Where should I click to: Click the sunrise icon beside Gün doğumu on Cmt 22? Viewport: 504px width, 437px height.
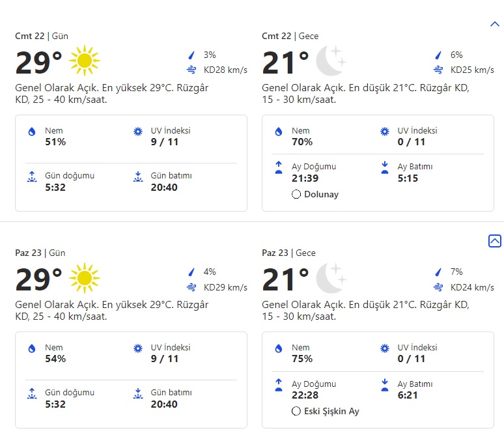(x=31, y=176)
